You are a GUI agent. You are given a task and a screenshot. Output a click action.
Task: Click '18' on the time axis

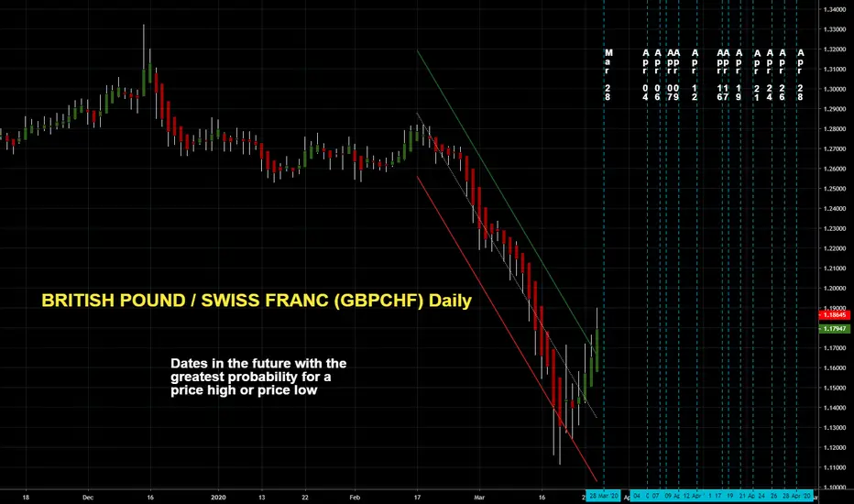point(26,497)
